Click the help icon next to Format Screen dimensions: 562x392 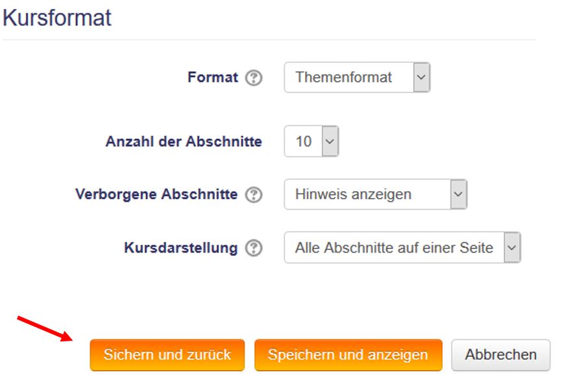254,78
